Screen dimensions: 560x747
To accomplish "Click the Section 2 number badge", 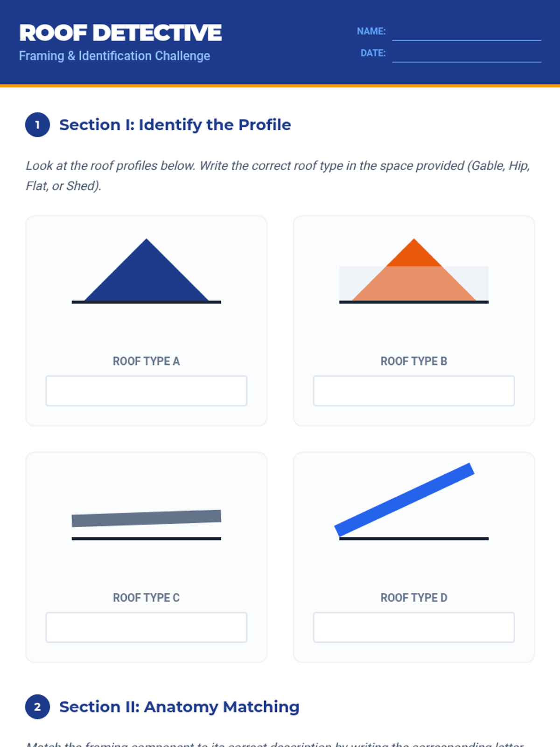I will pyautogui.click(x=37, y=707).
